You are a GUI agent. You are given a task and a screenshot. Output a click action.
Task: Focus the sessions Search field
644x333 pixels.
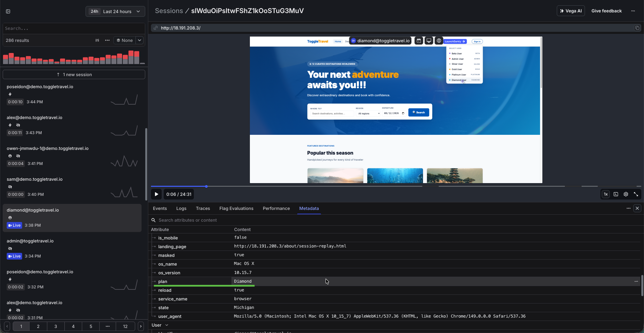coord(74,29)
